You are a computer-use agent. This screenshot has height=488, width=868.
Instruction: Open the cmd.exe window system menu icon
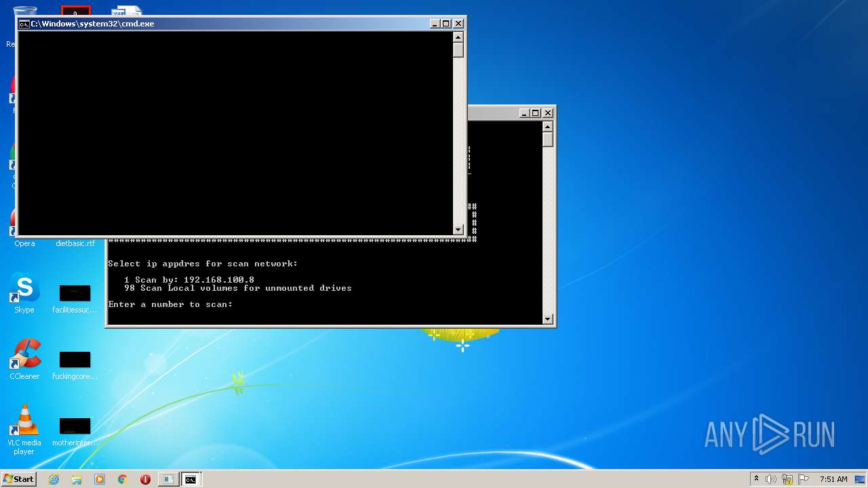click(x=24, y=24)
